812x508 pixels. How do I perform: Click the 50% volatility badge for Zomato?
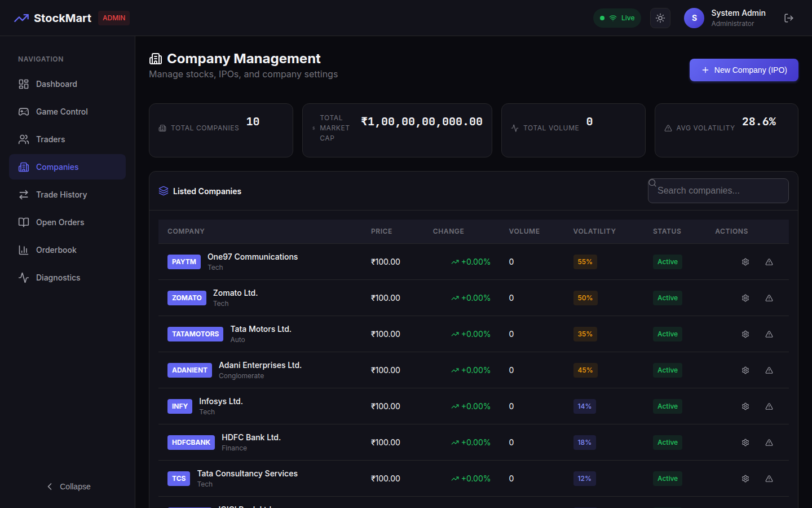(585, 298)
